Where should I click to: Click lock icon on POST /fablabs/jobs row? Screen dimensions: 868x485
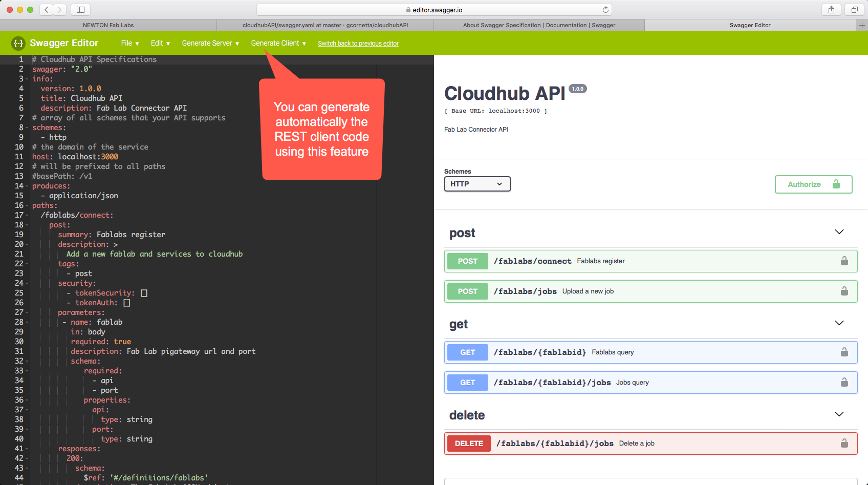[x=844, y=291]
